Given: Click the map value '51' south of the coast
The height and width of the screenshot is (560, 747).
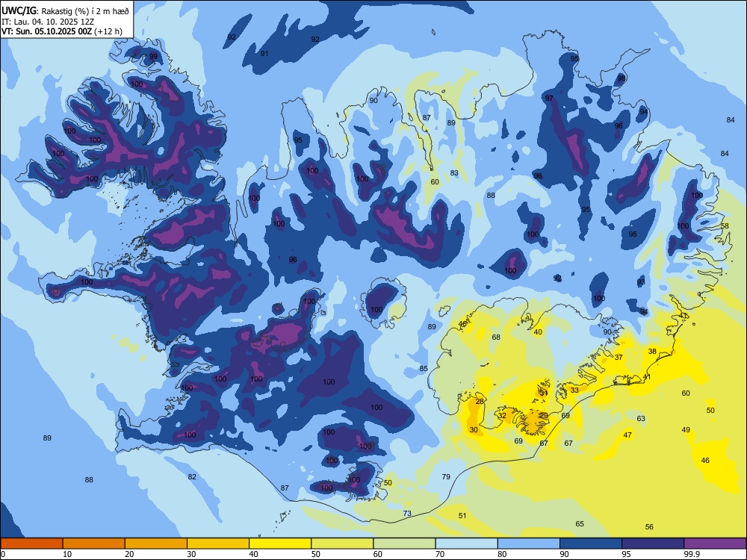Looking at the screenshot, I should (x=462, y=516).
